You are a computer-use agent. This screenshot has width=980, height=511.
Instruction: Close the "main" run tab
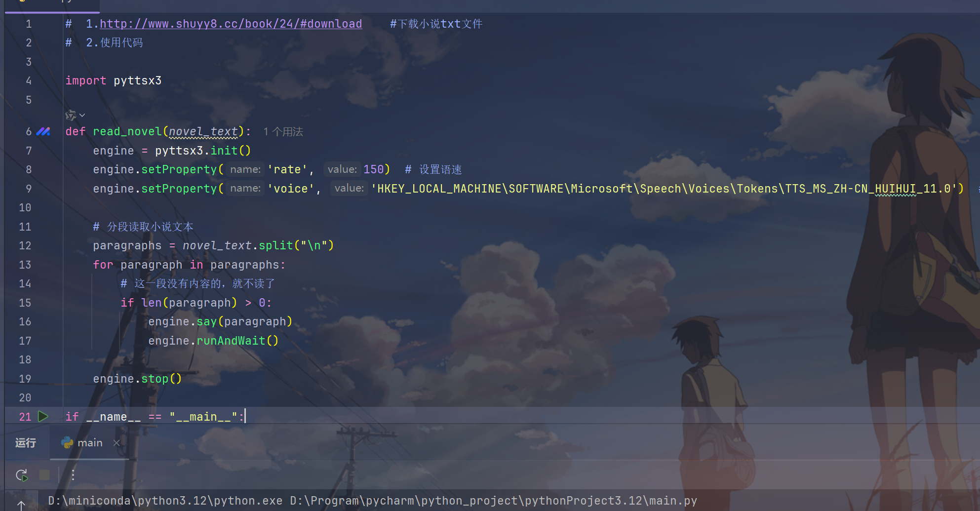pos(117,443)
